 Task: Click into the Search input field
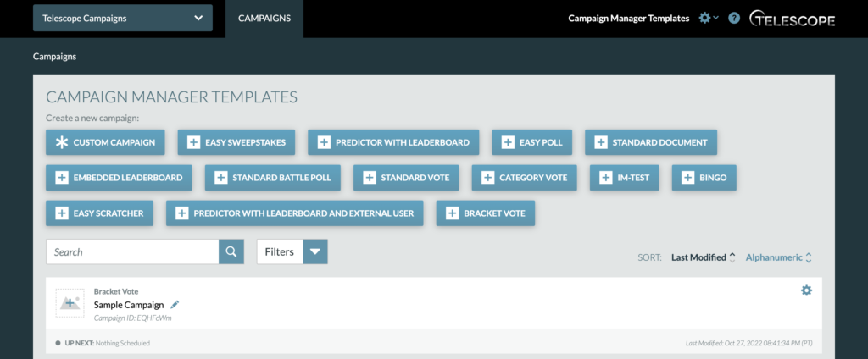pos(132,252)
